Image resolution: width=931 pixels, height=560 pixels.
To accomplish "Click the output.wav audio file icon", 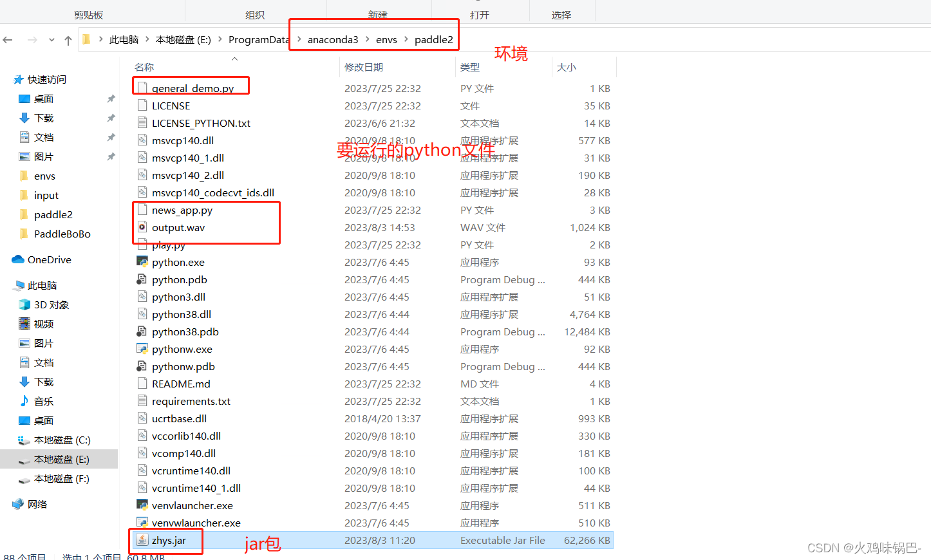I will click(142, 227).
